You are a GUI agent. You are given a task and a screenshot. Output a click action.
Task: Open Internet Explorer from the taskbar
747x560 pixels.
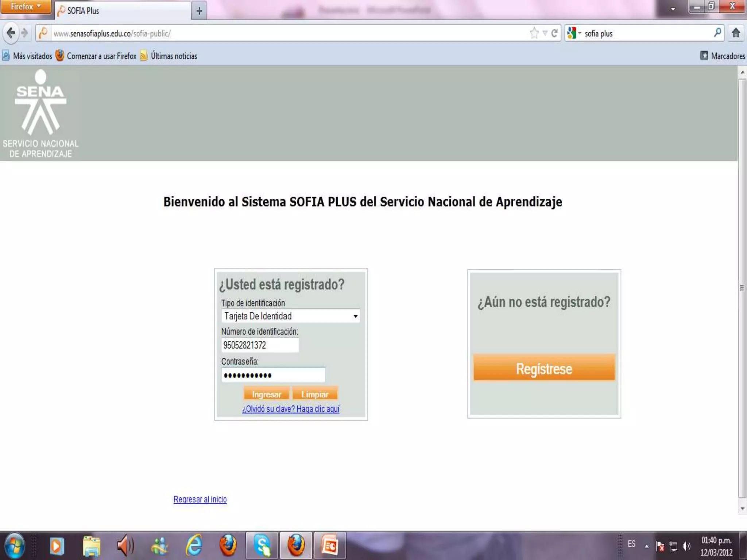(194, 546)
